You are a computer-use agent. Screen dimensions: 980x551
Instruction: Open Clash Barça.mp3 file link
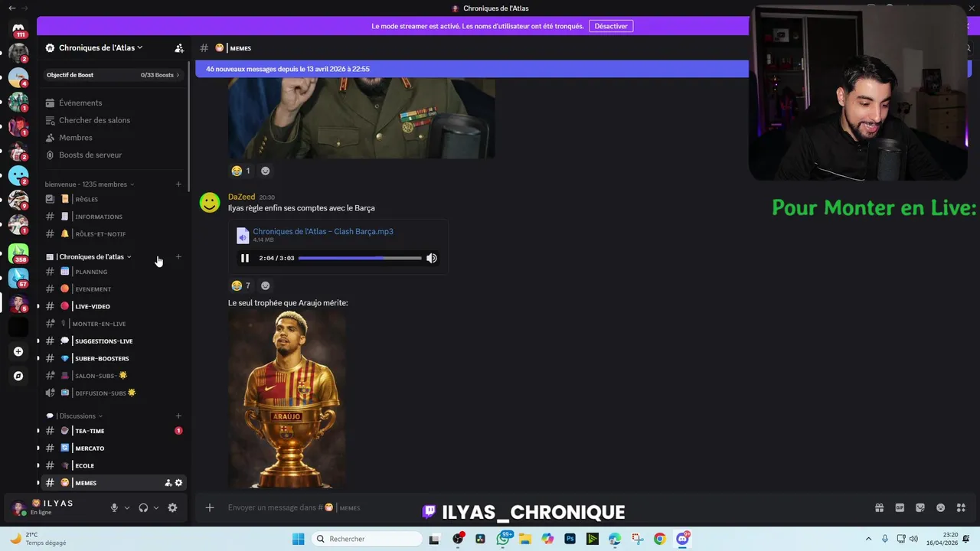323,231
